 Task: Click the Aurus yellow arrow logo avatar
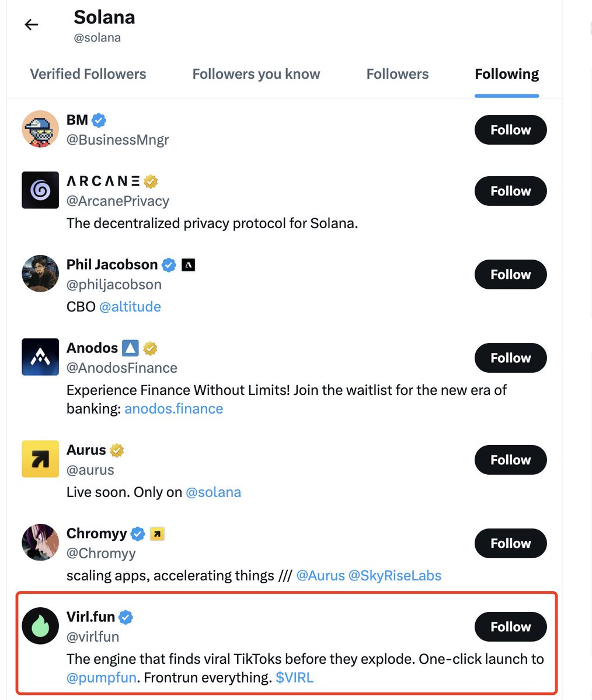coord(40,459)
